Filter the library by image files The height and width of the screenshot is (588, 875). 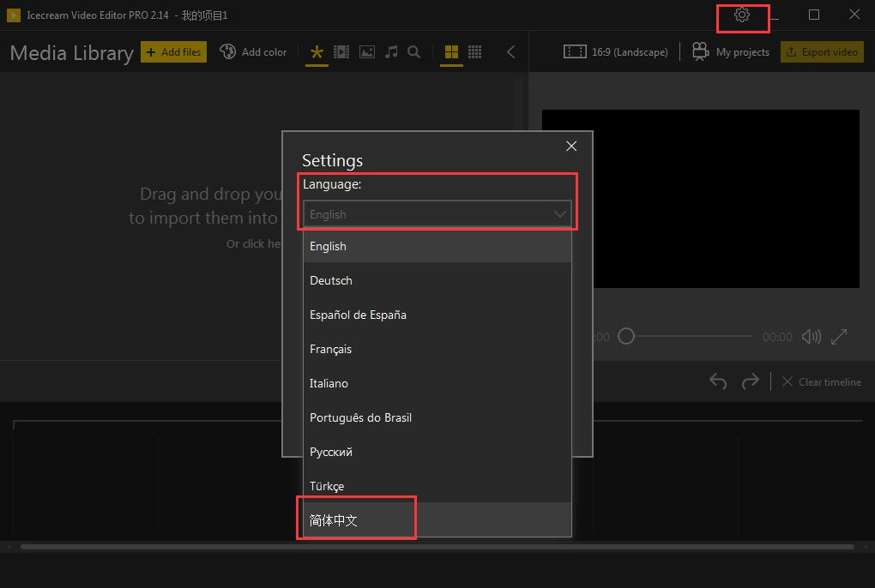pyautogui.click(x=366, y=52)
